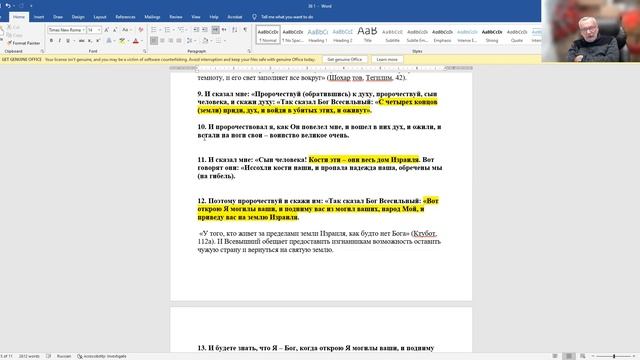Open the References tab

tap(125, 17)
